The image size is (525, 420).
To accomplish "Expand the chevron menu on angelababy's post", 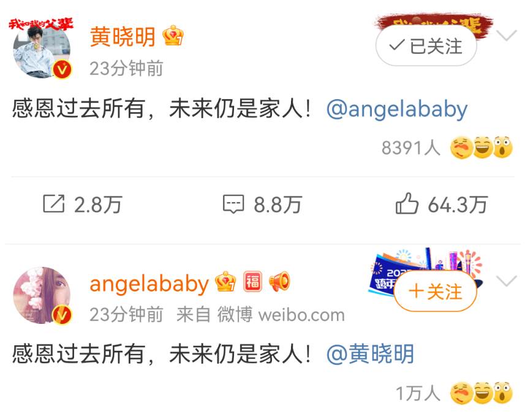I will (x=507, y=281).
